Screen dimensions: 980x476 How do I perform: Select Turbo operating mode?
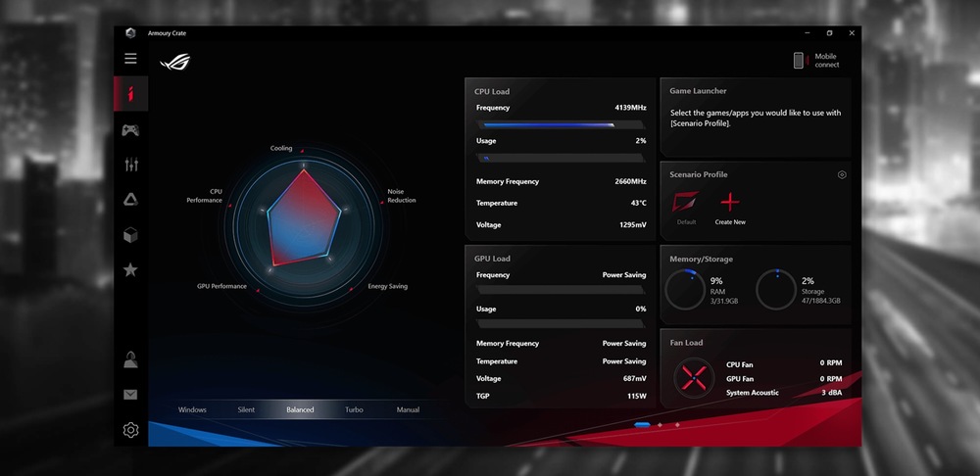tap(354, 409)
